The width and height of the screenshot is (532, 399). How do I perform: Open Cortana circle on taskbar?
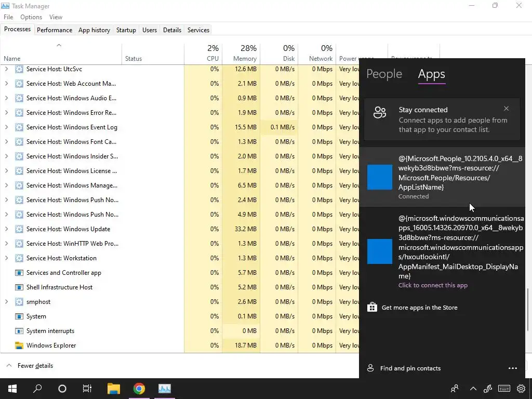(x=62, y=389)
